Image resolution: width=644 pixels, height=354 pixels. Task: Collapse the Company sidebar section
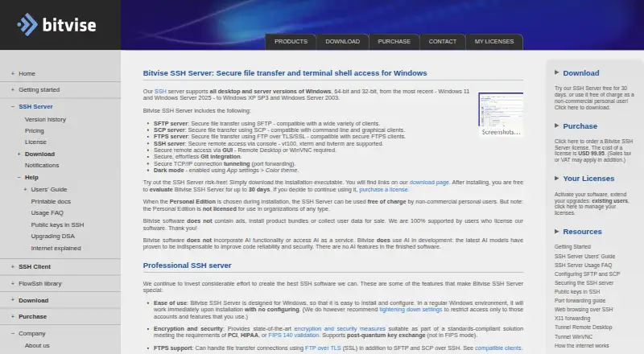coord(13,333)
